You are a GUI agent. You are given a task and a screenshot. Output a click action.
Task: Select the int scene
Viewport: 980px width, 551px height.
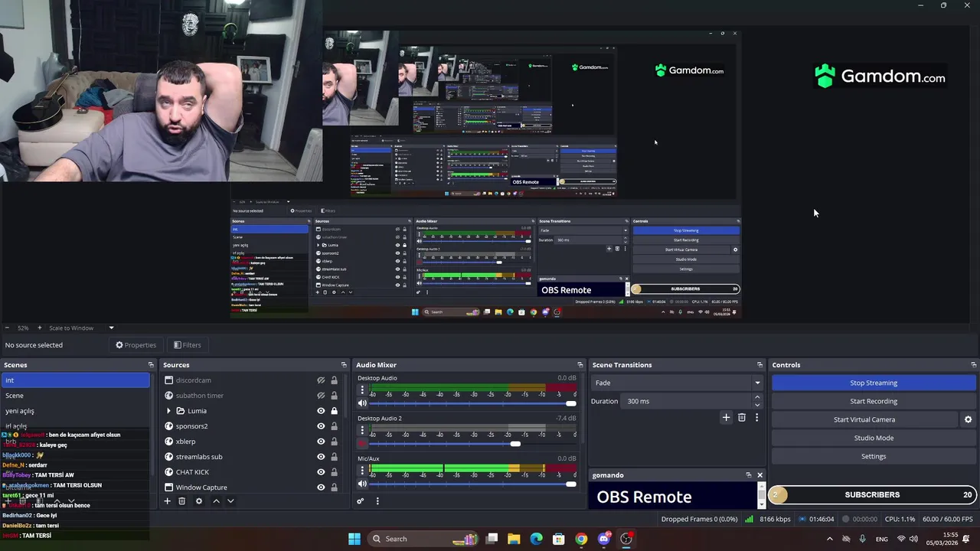click(x=76, y=380)
